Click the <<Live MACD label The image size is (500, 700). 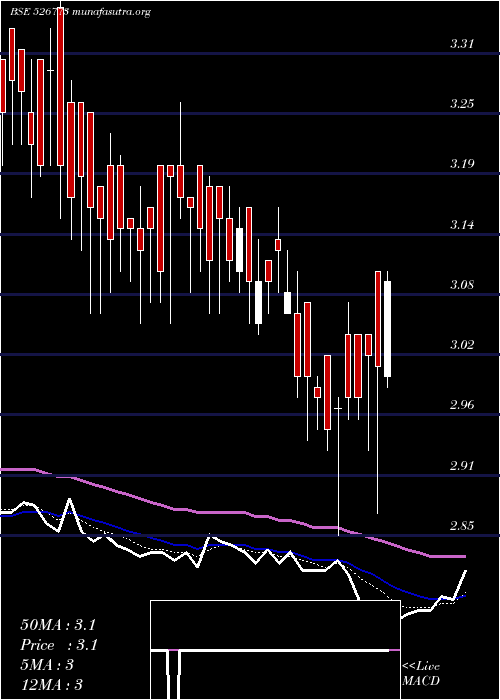pyautogui.click(x=421, y=674)
